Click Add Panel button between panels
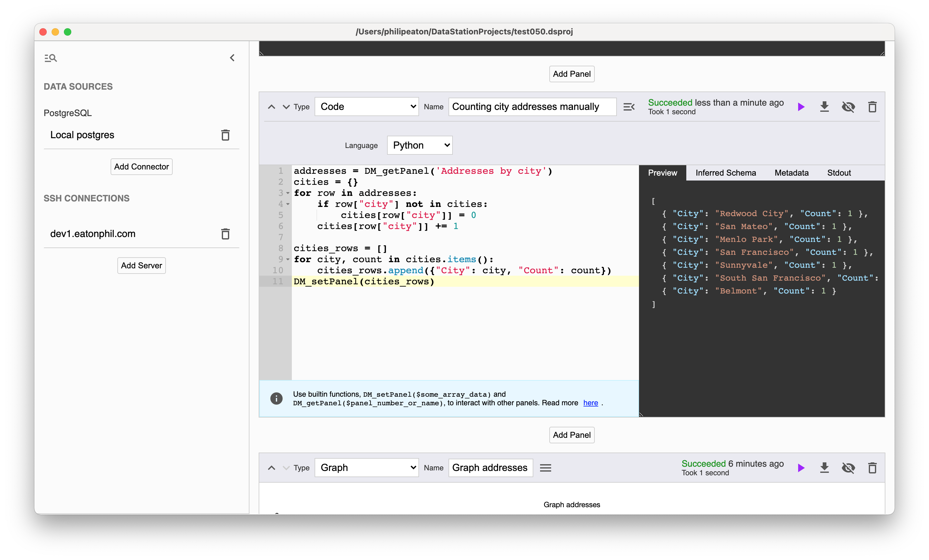Viewport: 929px width, 560px height. (571, 435)
